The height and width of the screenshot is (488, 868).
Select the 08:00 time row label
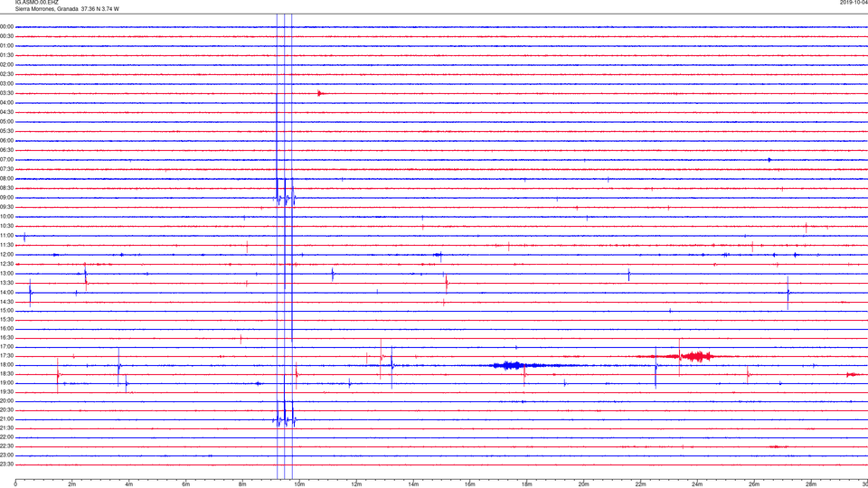click(x=6, y=179)
